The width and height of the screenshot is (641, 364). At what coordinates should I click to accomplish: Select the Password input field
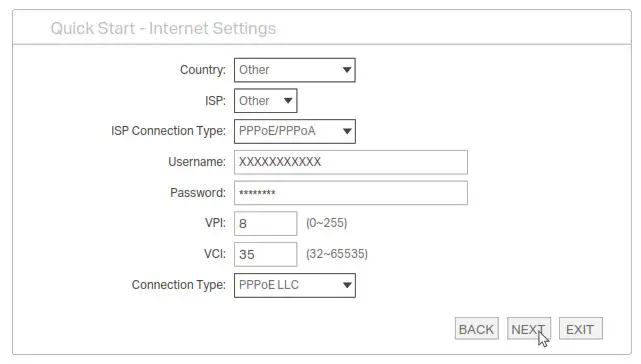click(x=351, y=193)
